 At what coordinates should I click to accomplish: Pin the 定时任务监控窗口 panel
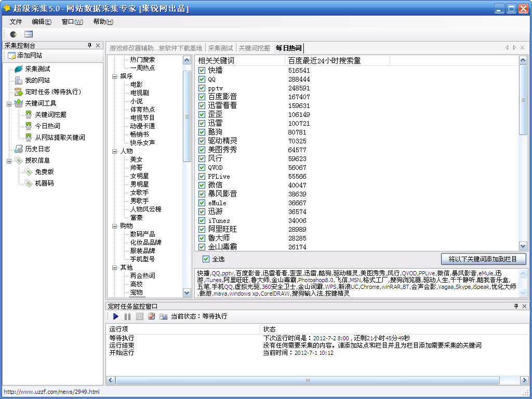coord(516,306)
